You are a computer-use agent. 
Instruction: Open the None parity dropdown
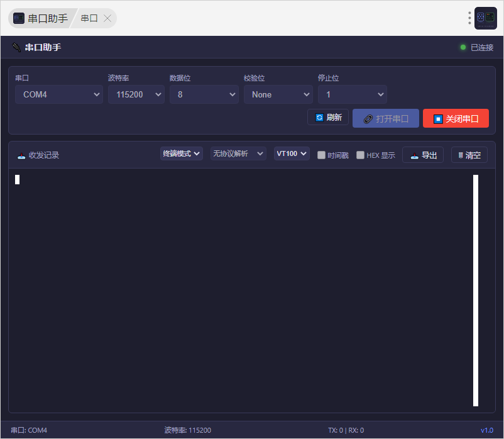pyautogui.click(x=278, y=94)
